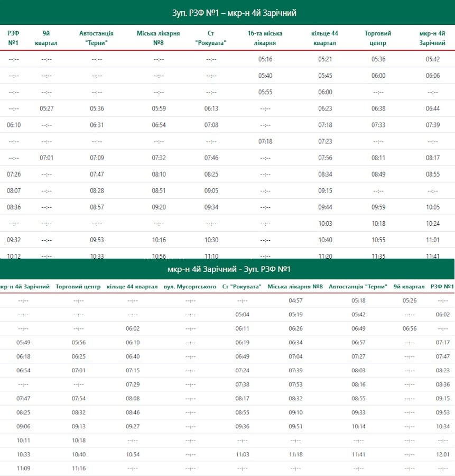
Task: Click the 'Торговий центр' header in bottom table
Action: coord(78,287)
